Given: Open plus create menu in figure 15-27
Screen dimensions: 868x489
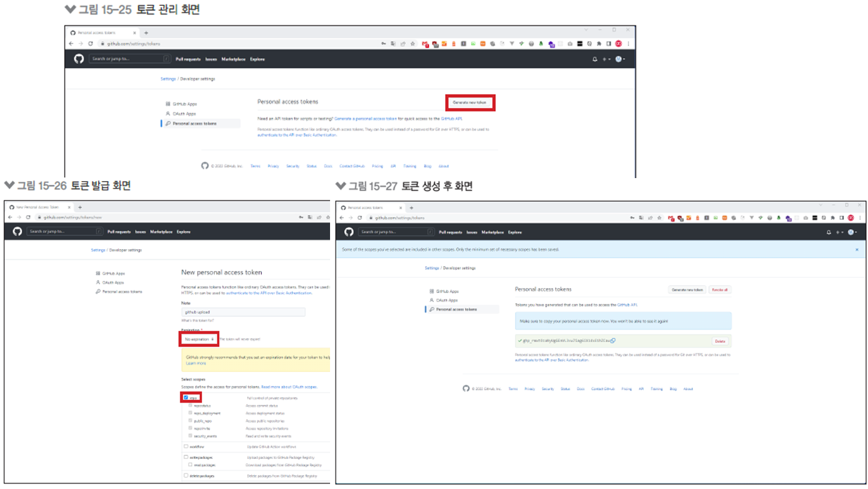Looking at the screenshot, I should (x=839, y=232).
